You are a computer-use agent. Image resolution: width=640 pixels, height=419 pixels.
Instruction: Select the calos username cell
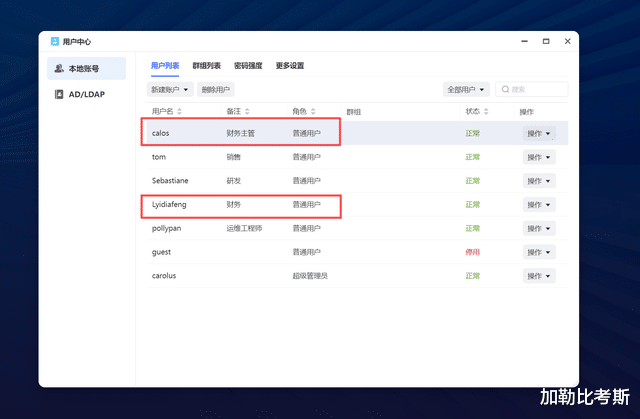coord(160,133)
